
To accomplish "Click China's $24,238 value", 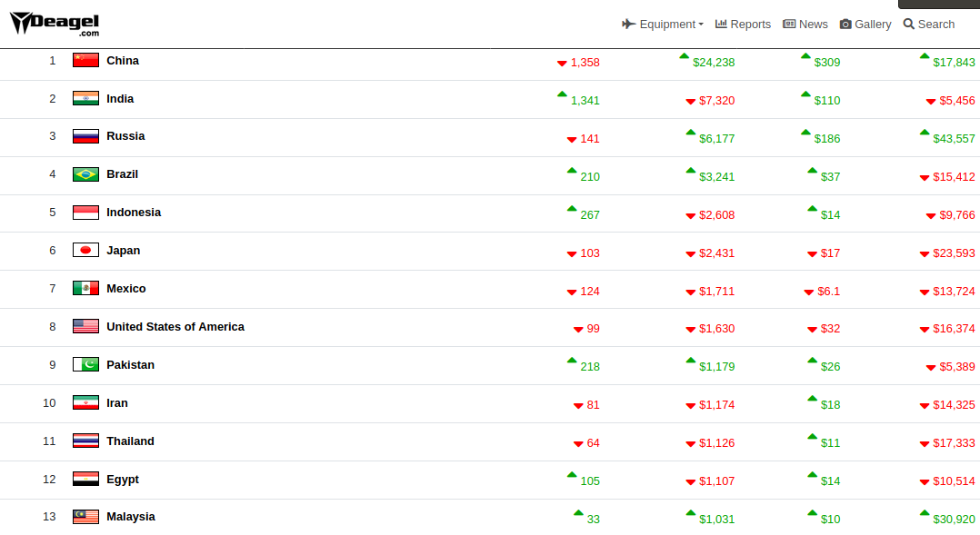I will point(713,63).
